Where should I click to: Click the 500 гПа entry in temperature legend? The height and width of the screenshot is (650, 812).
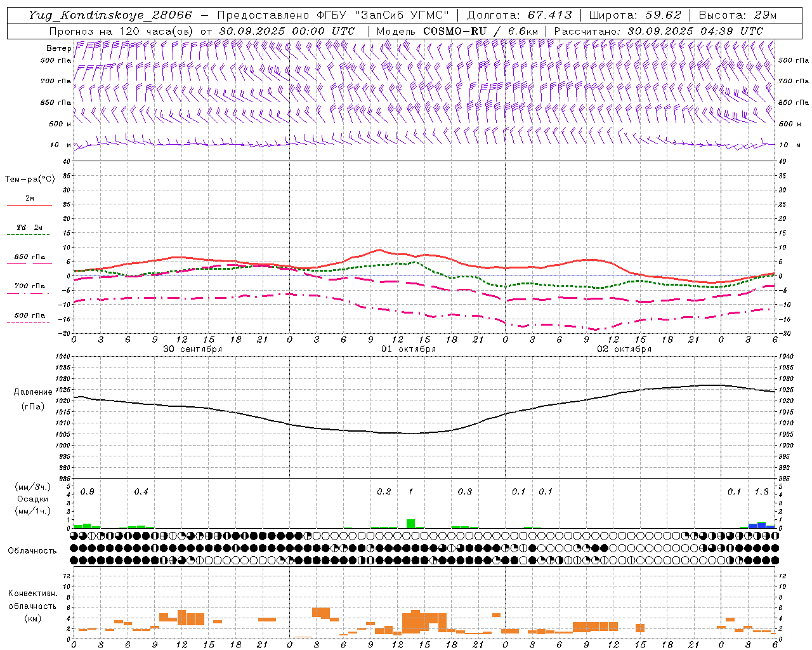[30, 315]
